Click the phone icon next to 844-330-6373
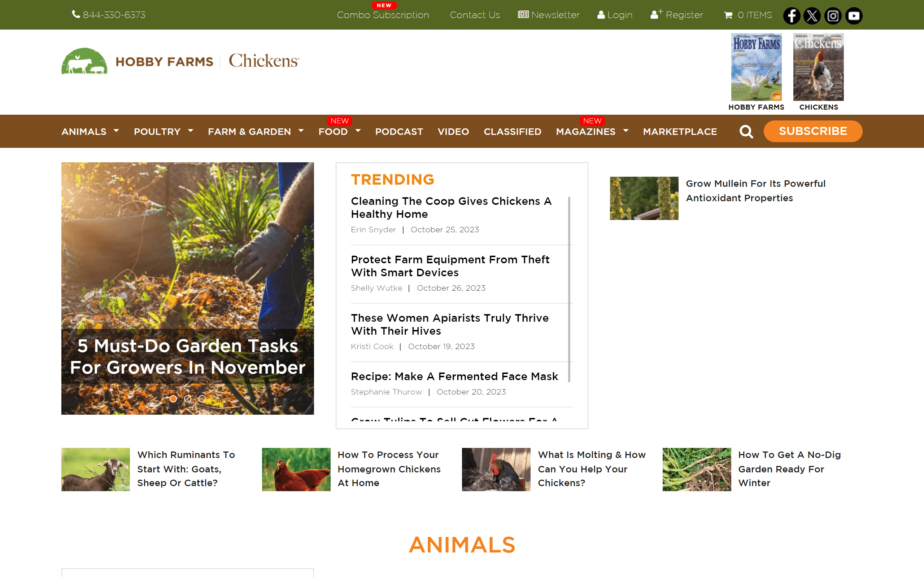Image resolution: width=924 pixels, height=577 pixels. coord(75,14)
